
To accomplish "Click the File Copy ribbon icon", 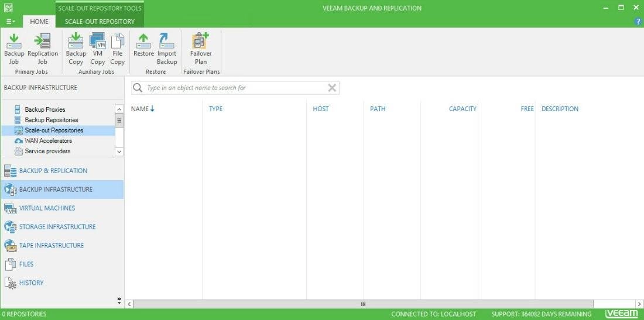I will pos(118,49).
